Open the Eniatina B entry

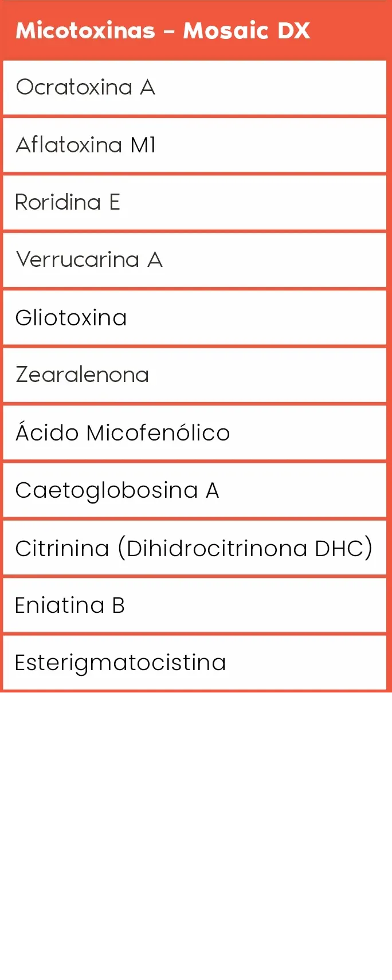pyautogui.click(x=195, y=605)
